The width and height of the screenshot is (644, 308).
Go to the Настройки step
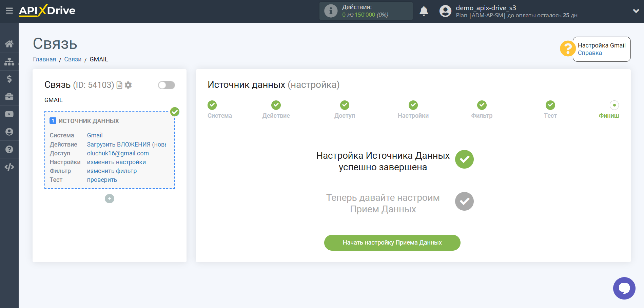tap(413, 105)
